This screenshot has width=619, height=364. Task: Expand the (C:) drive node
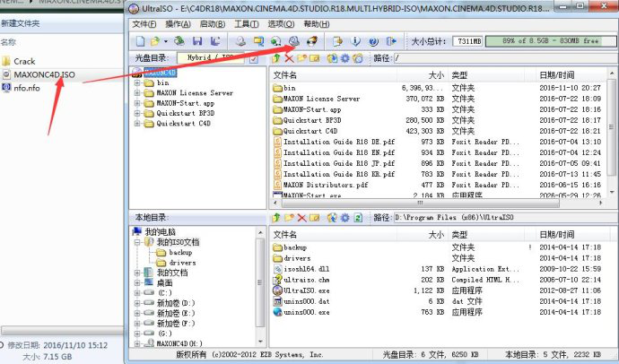pyautogui.click(x=137, y=293)
